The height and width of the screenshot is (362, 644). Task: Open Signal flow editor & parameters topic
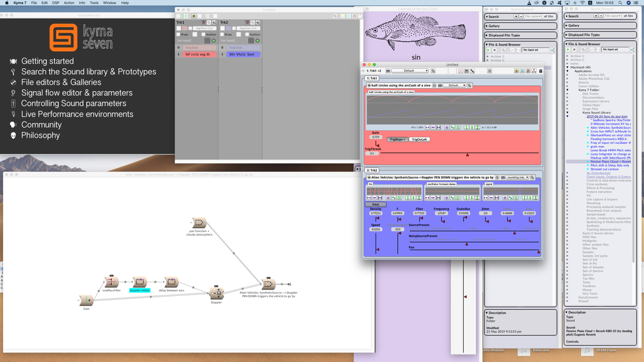coord(77,93)
